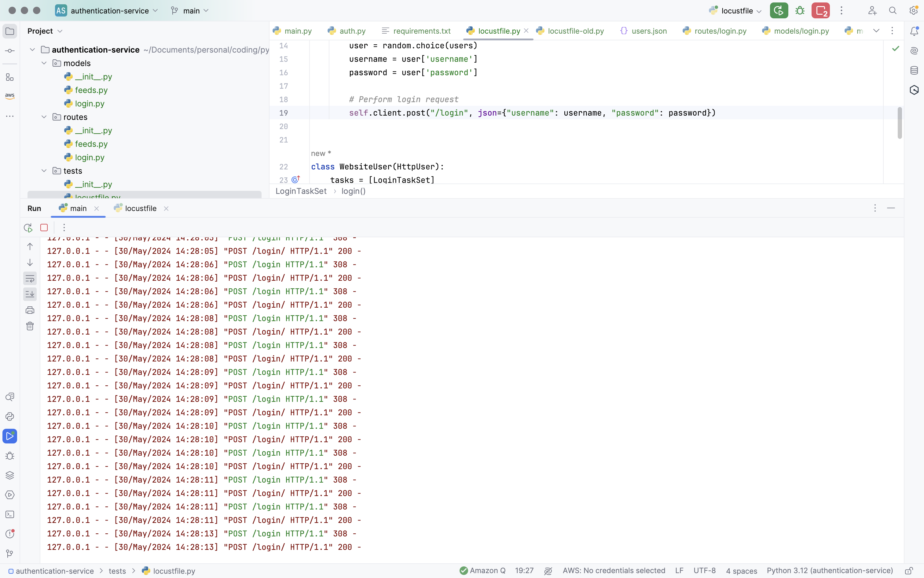Click the Debug bug icon in top toolbar
The height and width of the screenshot is (578, 924).
click(800, 11)
